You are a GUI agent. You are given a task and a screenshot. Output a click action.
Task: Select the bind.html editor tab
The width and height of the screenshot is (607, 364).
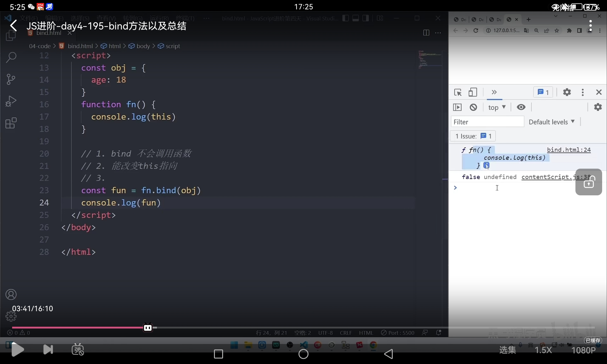49,33
